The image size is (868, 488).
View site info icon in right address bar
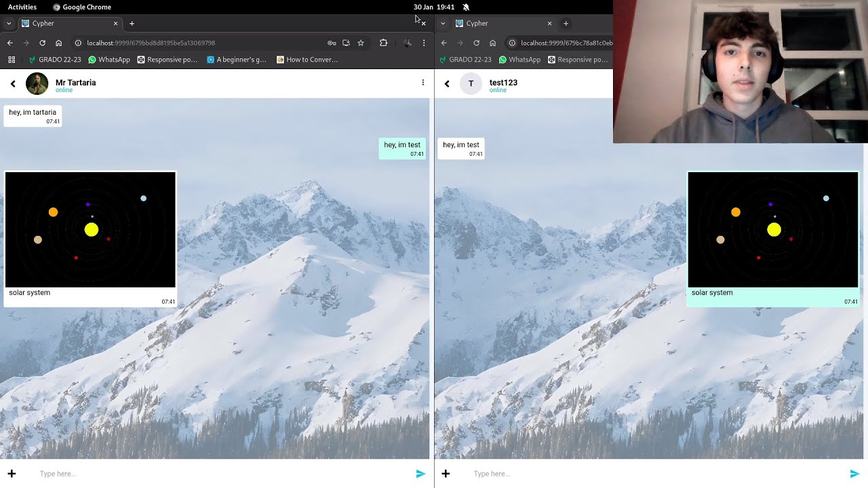coord(512,43)
